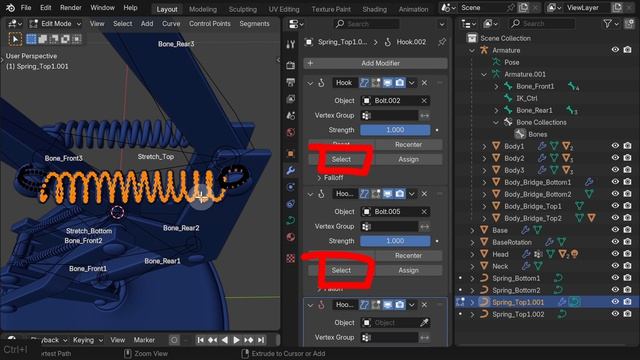Open the Object properties tab

point(291,153)
